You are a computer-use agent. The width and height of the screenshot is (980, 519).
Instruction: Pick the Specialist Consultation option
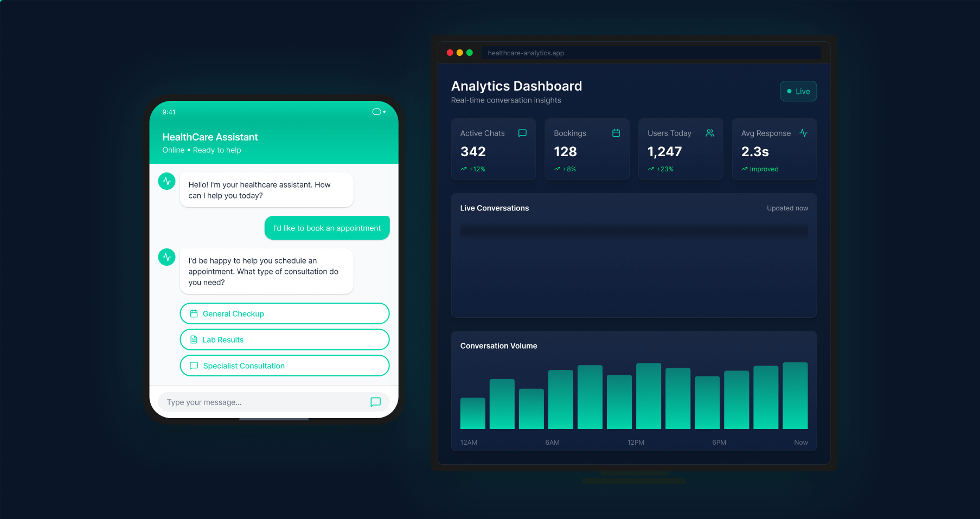(284, 366)
